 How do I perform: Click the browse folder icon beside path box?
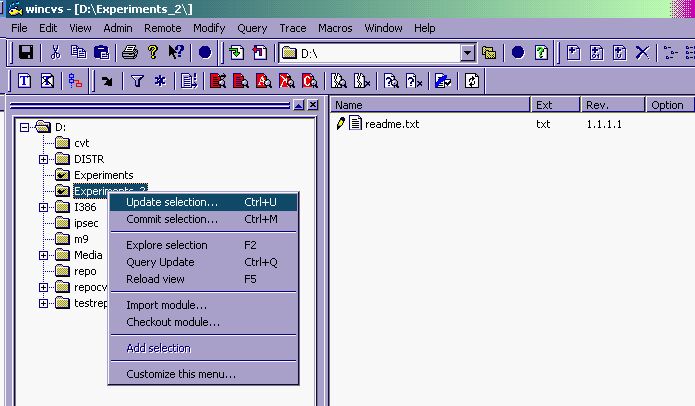click(x=489, y=52)
